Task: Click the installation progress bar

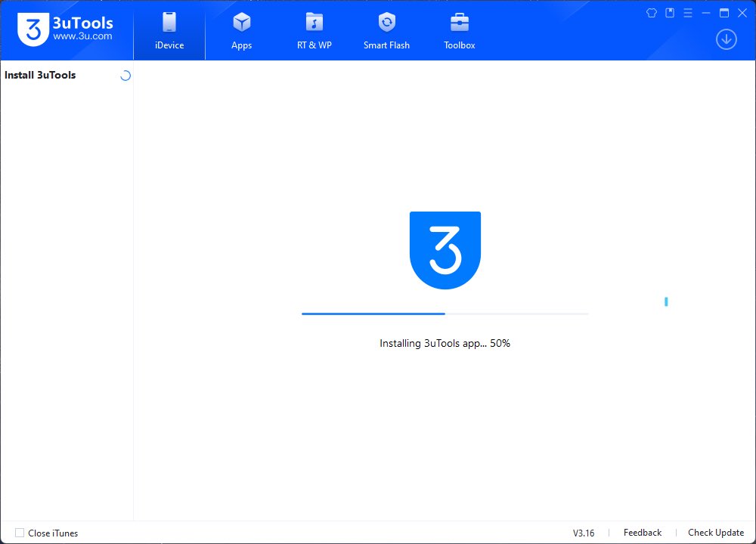Action: pyautogui.click(x=445, y=313)
